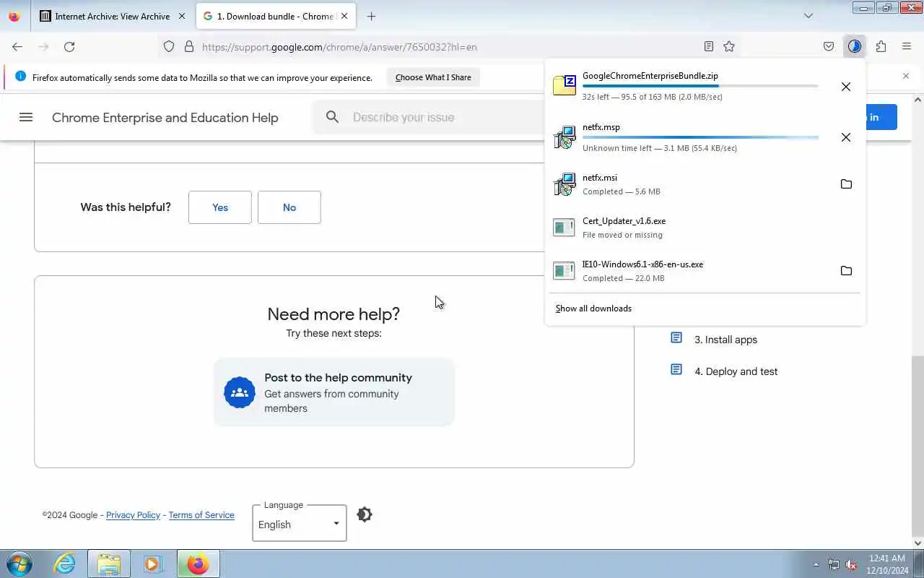The height and width of the screenshot is (578, 924).
Task: Open 4. Deploy and test link
Action: (x=736, y=371)
